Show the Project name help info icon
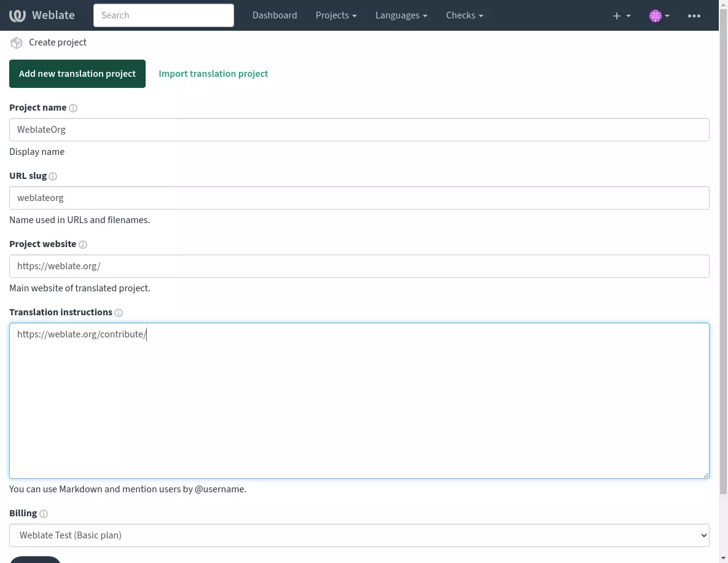 tap(73, 108)
